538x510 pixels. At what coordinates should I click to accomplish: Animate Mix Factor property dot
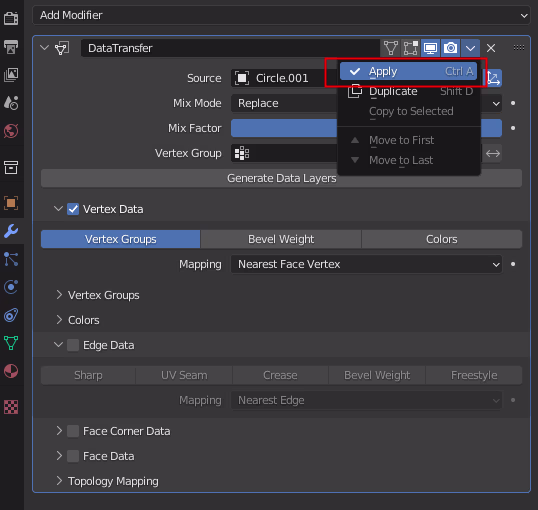[x=513, y=128]
